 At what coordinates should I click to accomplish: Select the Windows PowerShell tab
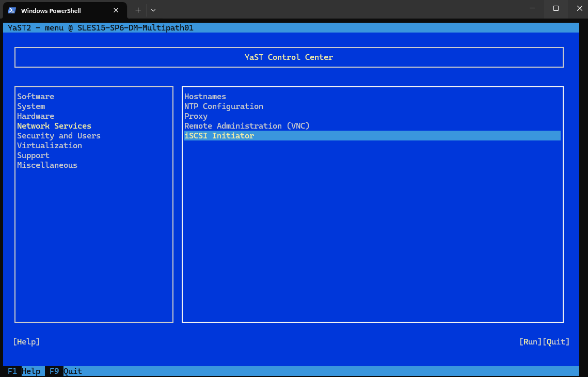pyautogui.click(x=65, y=10)
